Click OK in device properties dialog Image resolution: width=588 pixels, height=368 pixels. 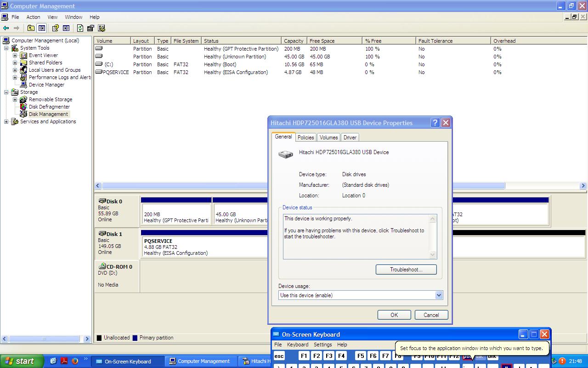click(394, 315)
